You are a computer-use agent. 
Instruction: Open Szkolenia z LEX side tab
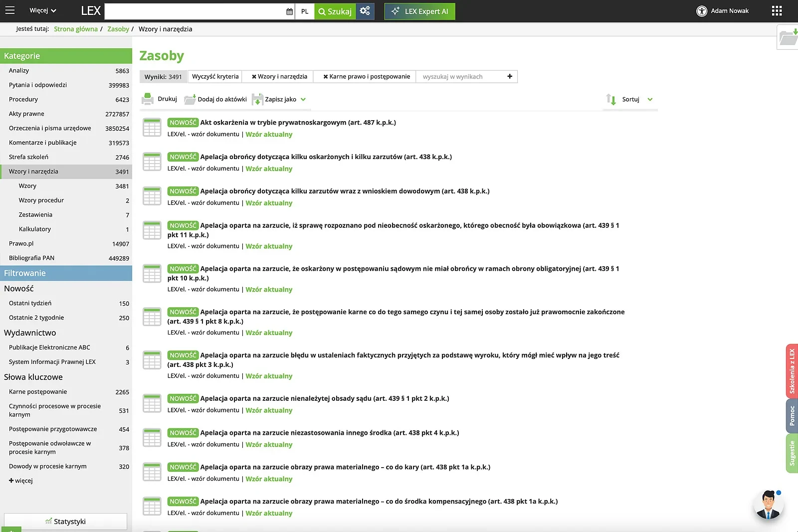[792, 371]
